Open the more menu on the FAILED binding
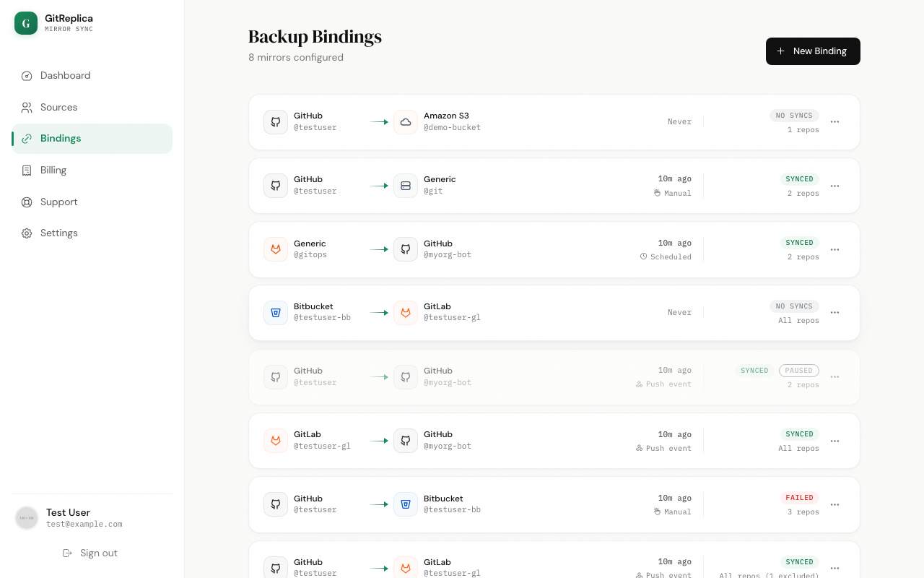Viewport: 924px width, 578px height. 834,504
